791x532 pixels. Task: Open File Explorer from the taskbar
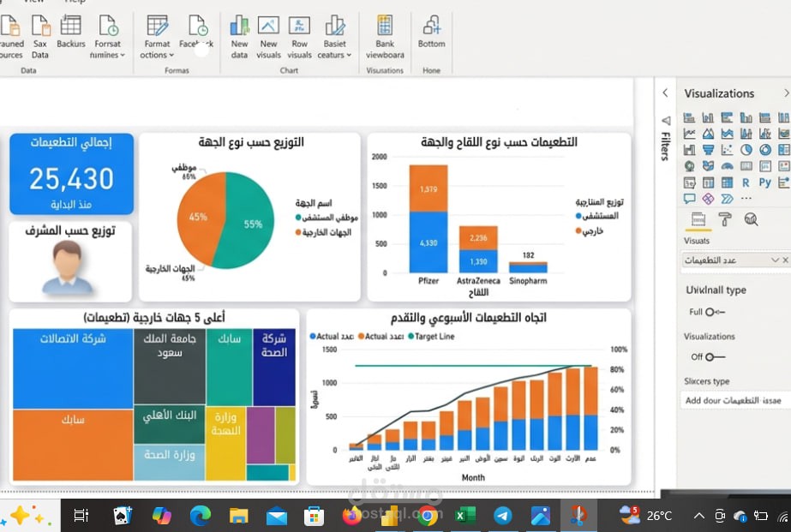238,516
